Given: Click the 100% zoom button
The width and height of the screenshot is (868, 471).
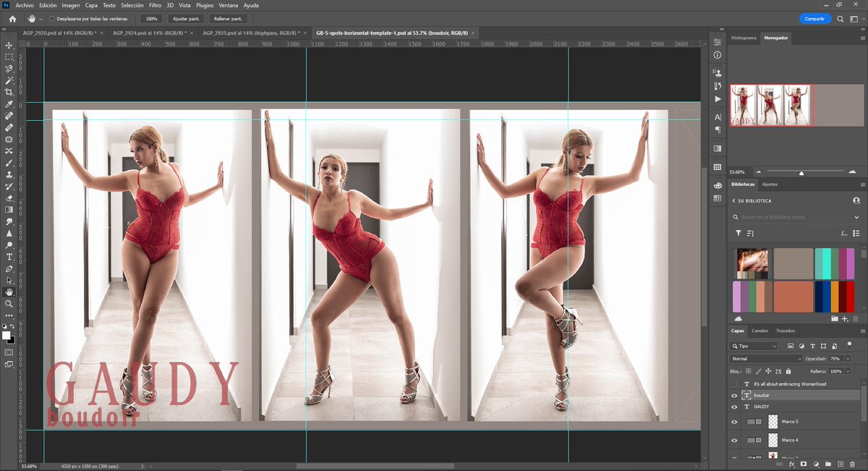Looking at the screenshot, I should [151, 19].
